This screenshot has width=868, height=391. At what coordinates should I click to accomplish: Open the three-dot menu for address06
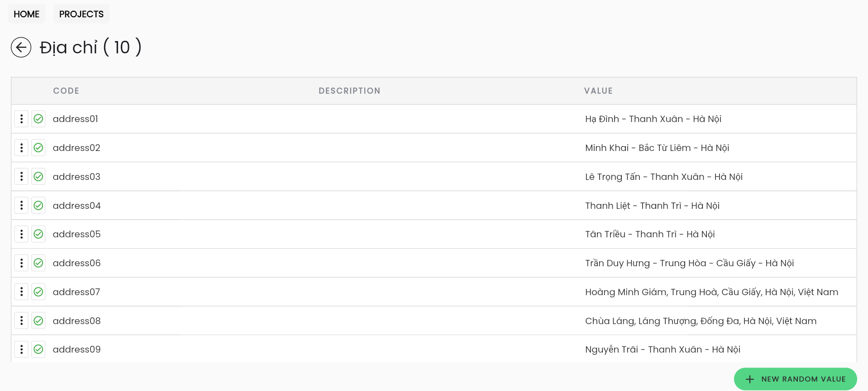[21, 263]
